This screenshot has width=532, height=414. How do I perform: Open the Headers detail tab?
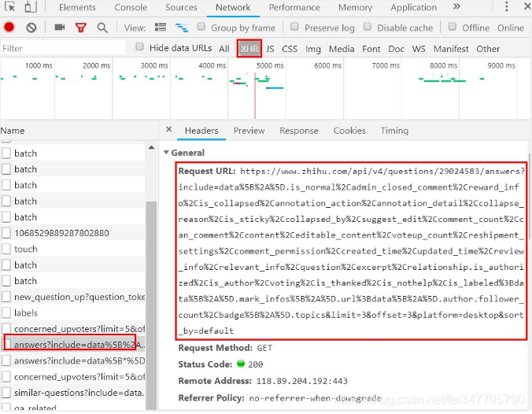(201, 131)
